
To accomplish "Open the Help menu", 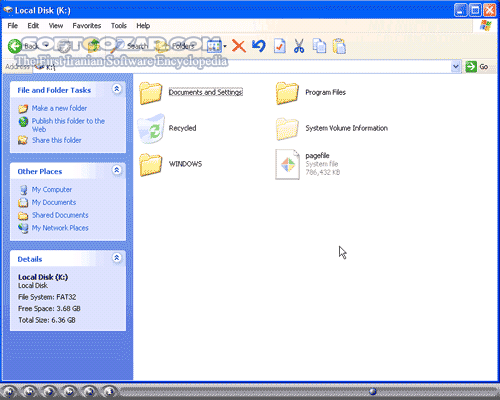I will (x=143, y=26).
